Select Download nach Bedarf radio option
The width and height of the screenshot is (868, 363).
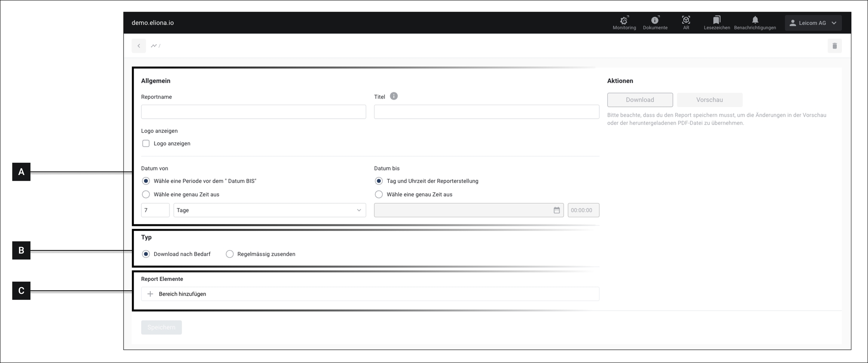click(146, 254)
